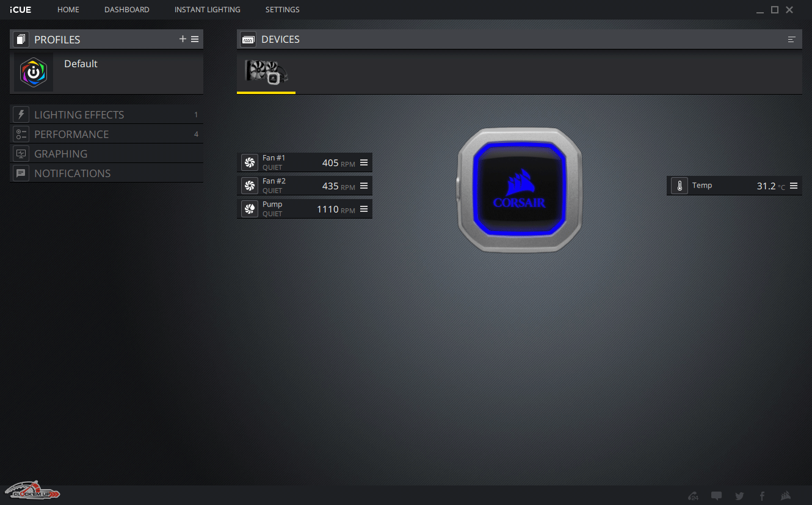Click the 1110 RPM pump reading
The width and height of the screenshot is (812, 505).
click(336, 209)
